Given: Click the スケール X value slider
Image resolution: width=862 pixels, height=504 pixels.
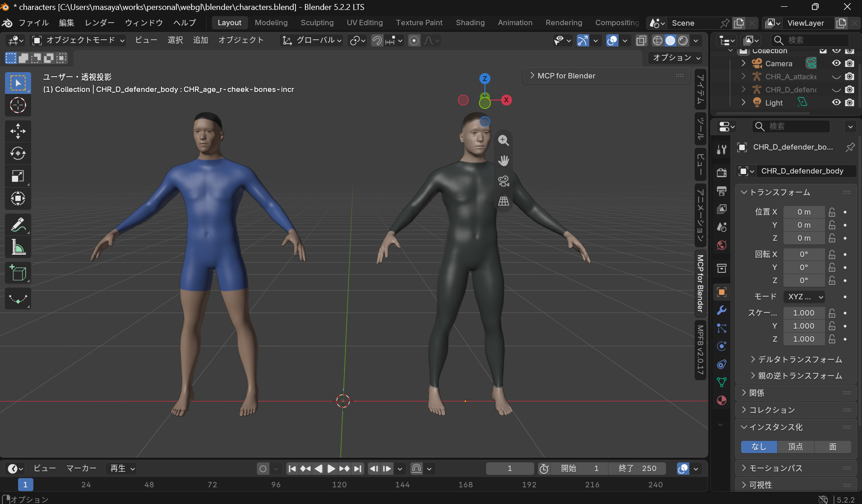Looking at the screenshot, I should (x=804, y=313).
